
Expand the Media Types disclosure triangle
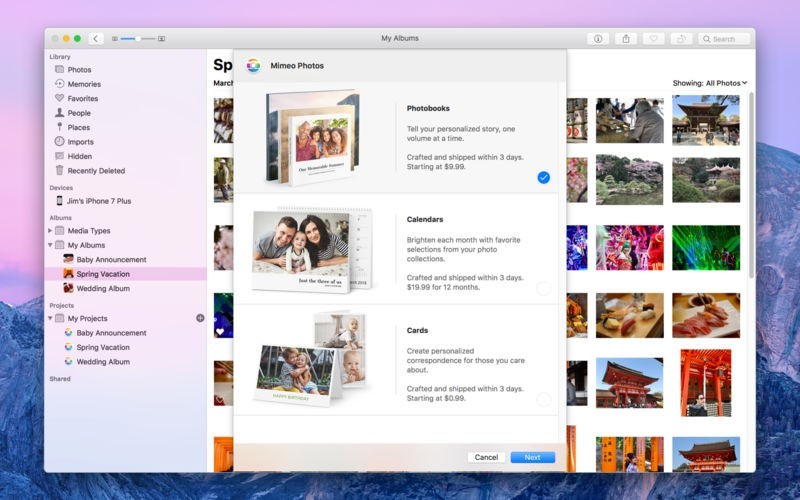pos(50,231)
